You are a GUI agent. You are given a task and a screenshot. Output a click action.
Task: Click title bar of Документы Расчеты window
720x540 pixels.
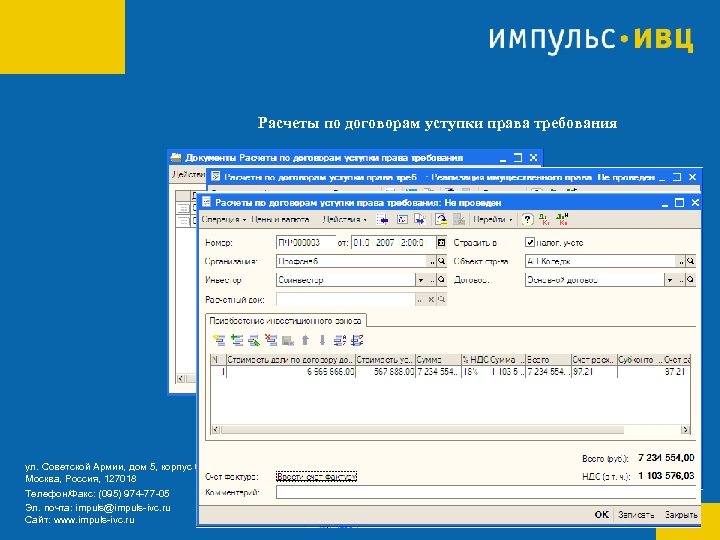(355, 158)
